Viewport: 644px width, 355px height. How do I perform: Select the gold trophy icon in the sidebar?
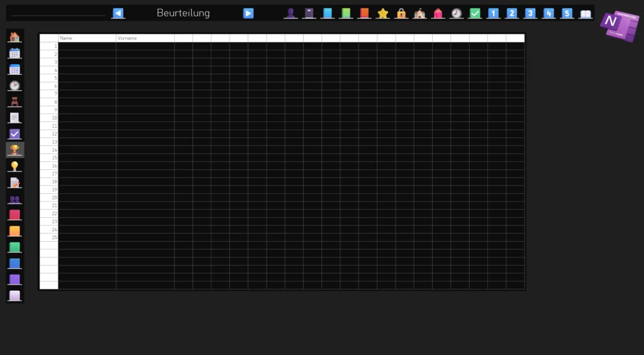pyautogui.click(x=15, y=150)
